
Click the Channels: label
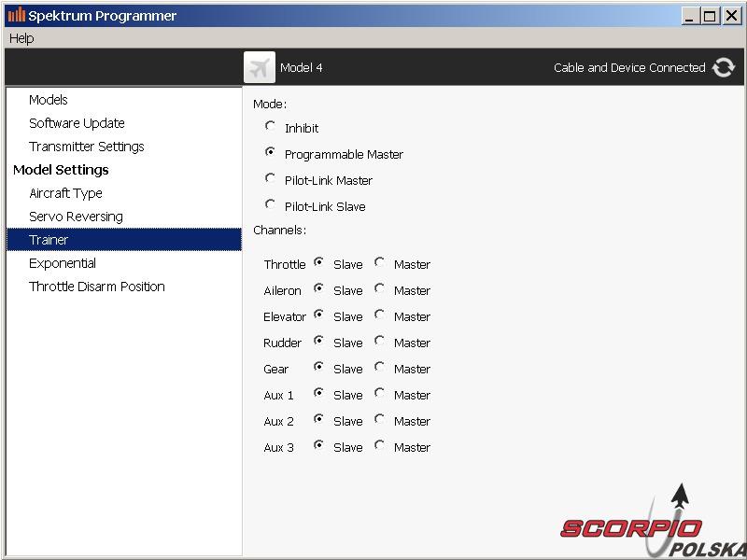coord(279,230)
